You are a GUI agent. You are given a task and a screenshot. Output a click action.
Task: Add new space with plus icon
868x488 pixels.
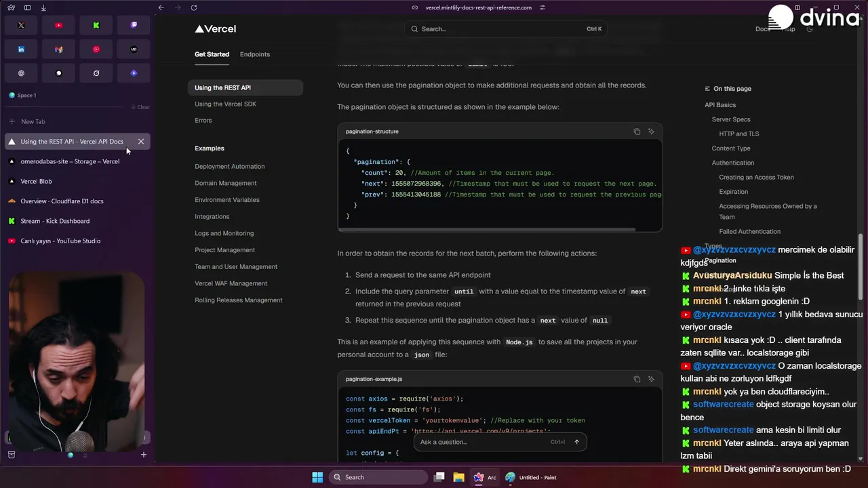pyautogui.click(x=143, y=455)
